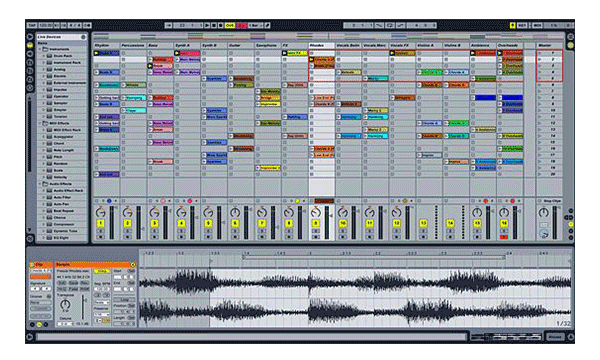Select EQ Eight in the device list

[x=61, y=238]
